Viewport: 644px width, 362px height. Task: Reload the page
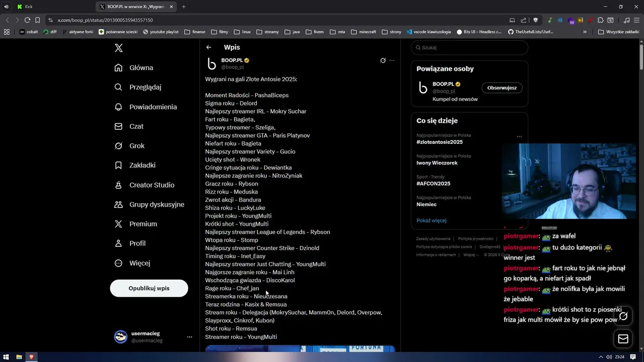click(x=27, y=20)
